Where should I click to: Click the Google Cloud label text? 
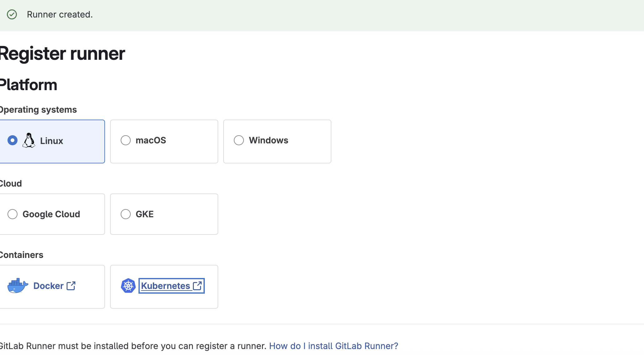pyautogui.click(x=51, y=214)
